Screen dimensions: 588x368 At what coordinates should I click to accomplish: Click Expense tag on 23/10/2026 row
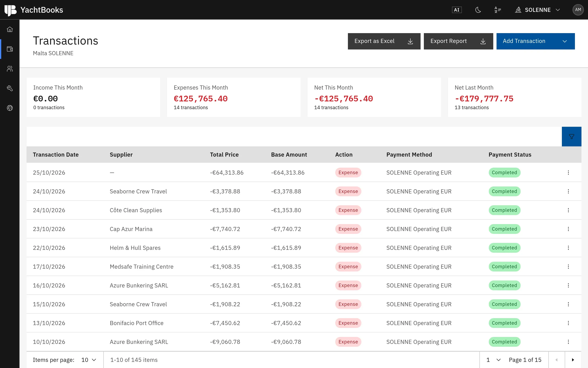click(348, 229)
